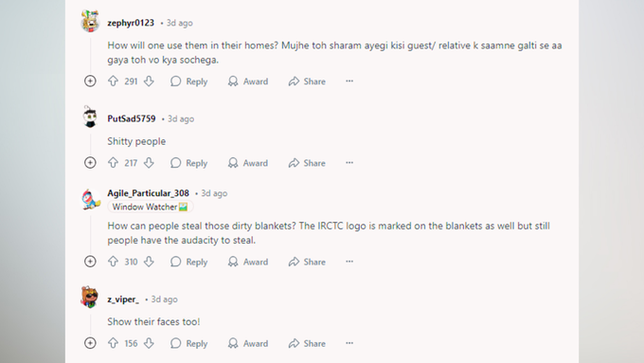This screenshot has height=363, width=644.
Task: Downvote z_viper_'s comment
Action: 149,343
